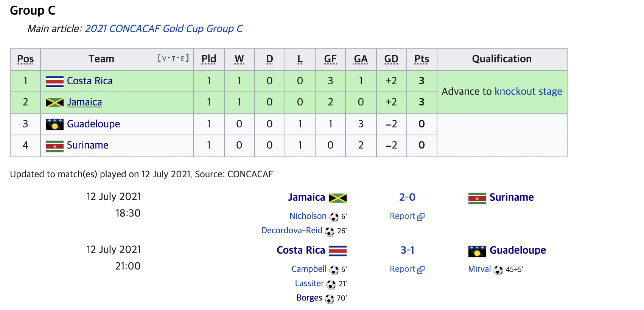Open the Mirval scorer link
The height and width of the screenshot is (310, 644).
479,269
